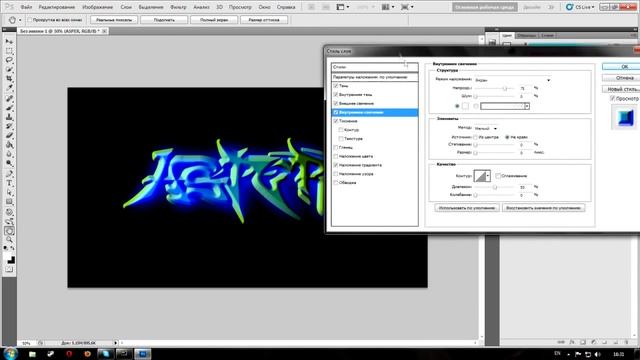
Task: Toggle Quick Mask mode icon
Action: coord(9,269)
